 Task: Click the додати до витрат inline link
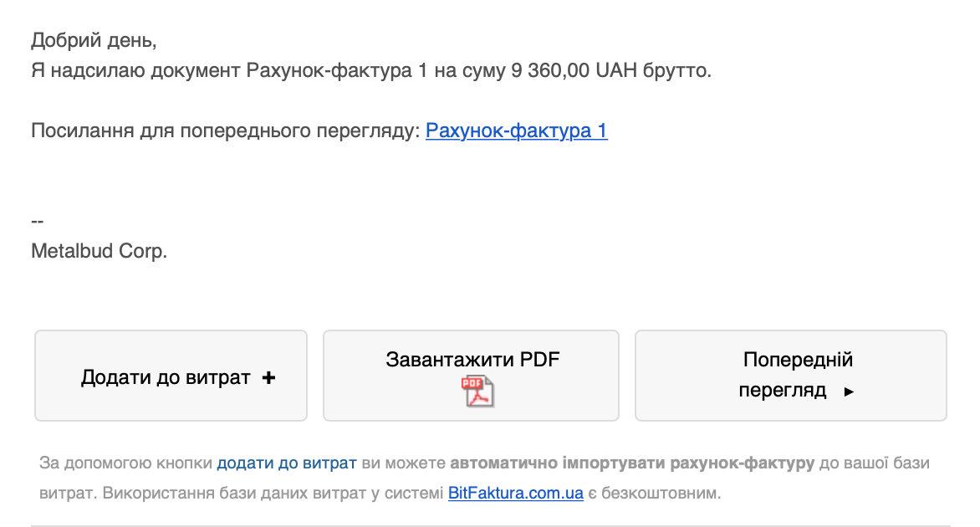[x=285, y=461]
